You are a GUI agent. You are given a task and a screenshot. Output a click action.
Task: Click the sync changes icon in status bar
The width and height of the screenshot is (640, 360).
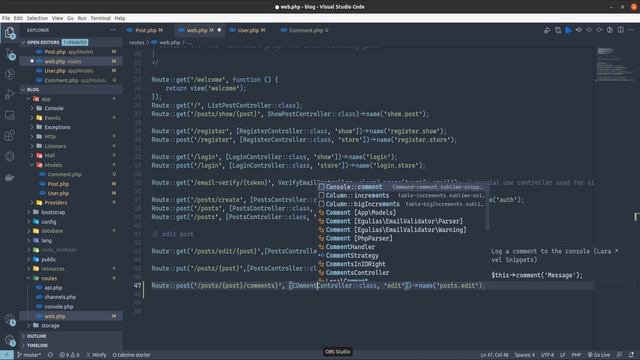(50, 355)
